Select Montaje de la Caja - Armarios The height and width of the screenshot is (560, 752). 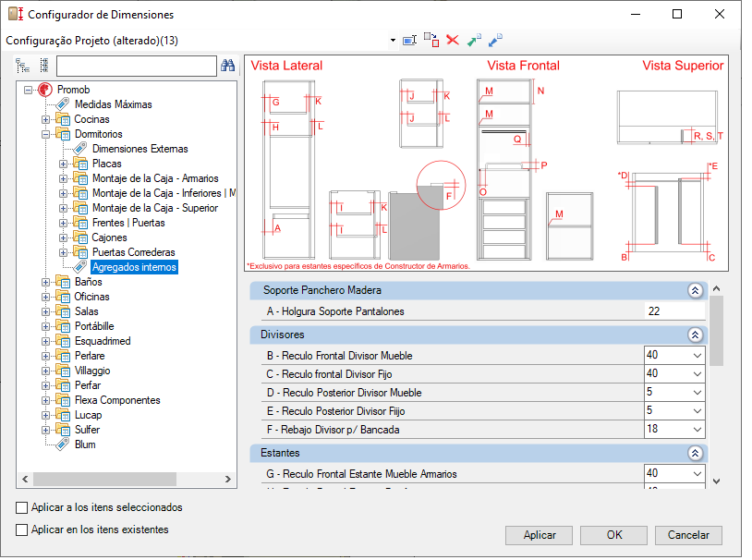pos(155,178)
